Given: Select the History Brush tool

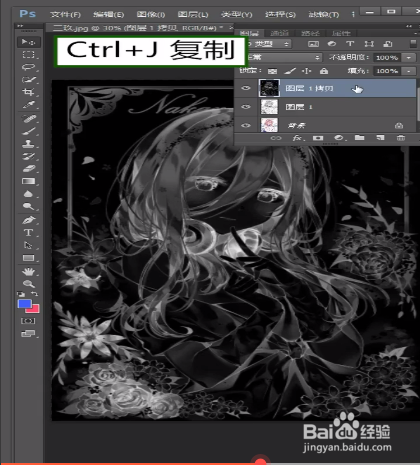Looking at the screenshot, I should pos(28,156).
